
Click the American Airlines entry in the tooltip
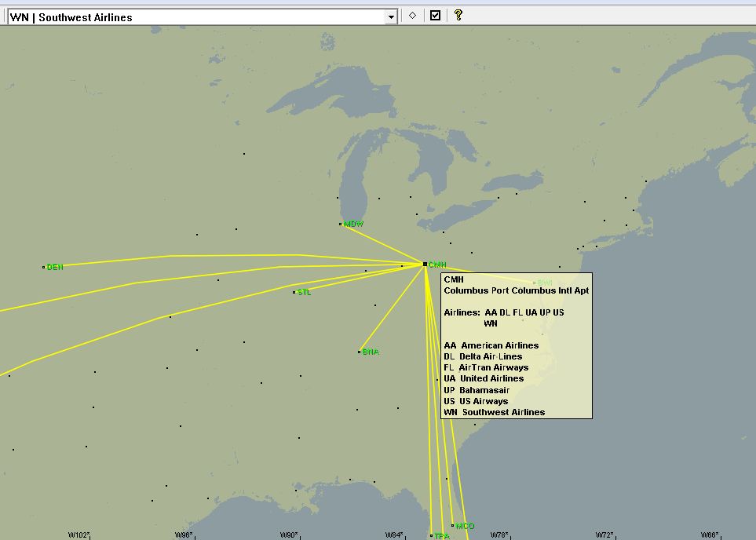tap(491, 345)
